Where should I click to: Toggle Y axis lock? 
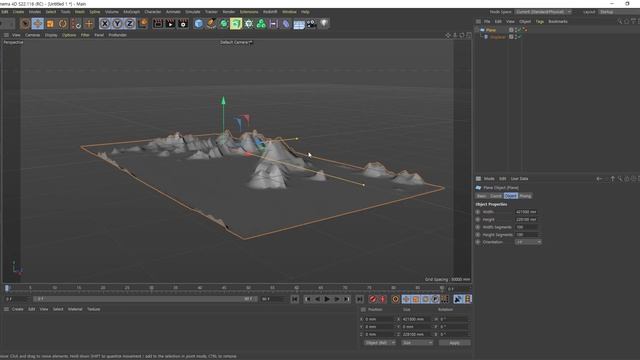pos(118,24)
